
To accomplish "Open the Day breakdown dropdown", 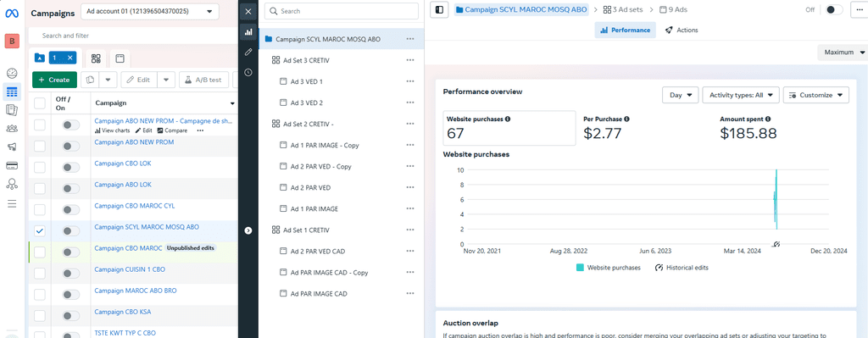I will coord(681,95).
